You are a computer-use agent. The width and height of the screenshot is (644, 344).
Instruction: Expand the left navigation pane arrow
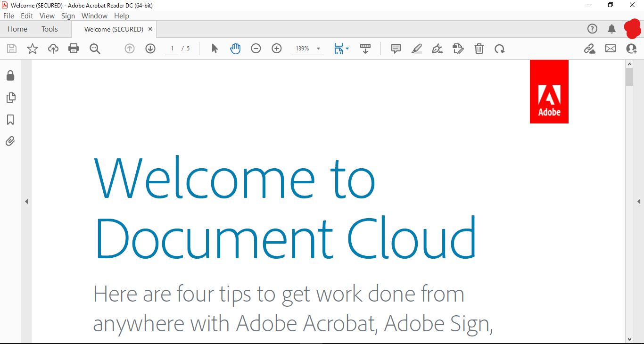pos(26,202)
